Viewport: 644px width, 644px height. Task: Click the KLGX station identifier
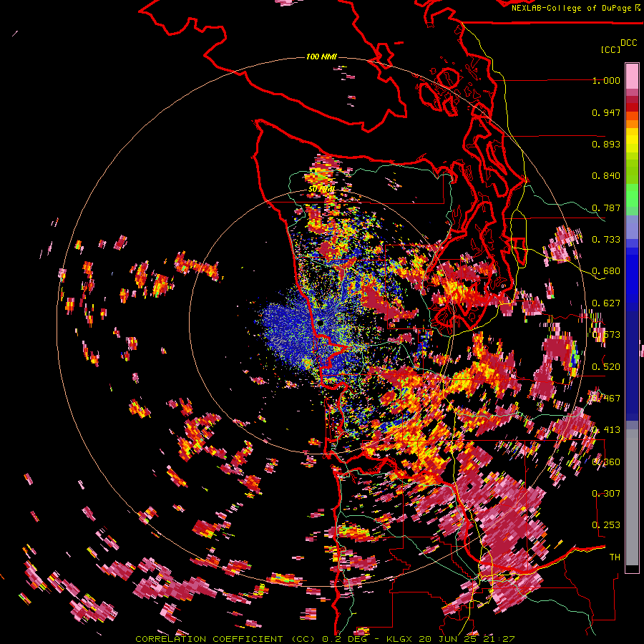point(400,639)
